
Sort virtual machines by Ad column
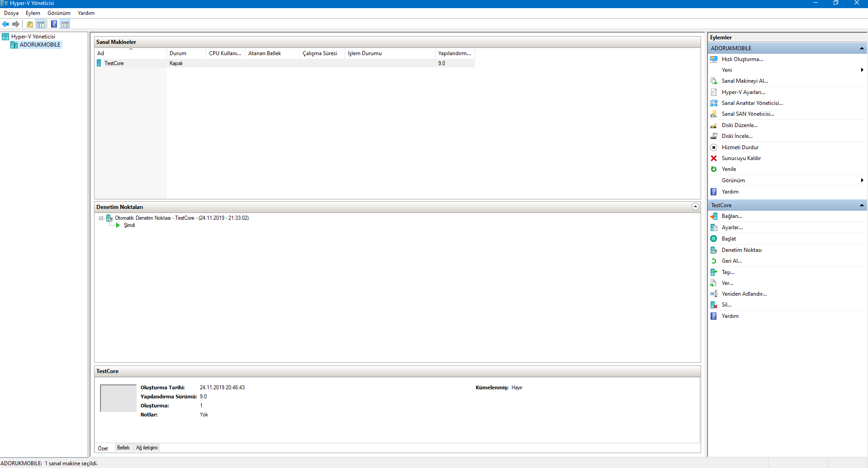coord(130,53)
